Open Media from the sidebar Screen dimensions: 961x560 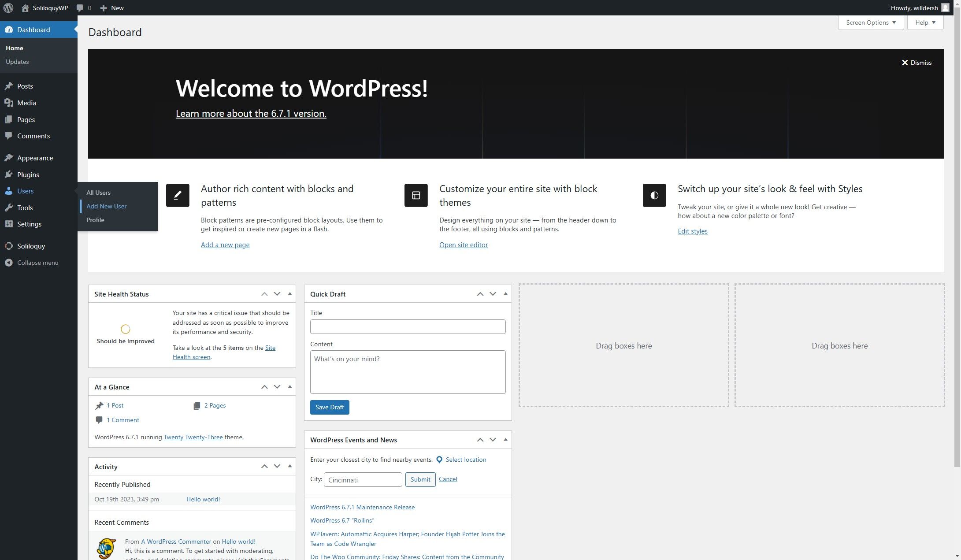coord(26,103)
